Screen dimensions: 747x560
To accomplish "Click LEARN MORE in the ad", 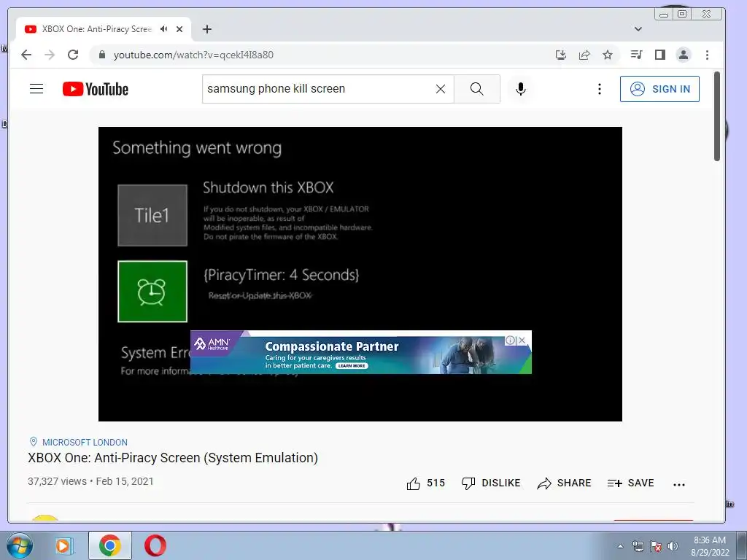I will click(x=352, y=366).
